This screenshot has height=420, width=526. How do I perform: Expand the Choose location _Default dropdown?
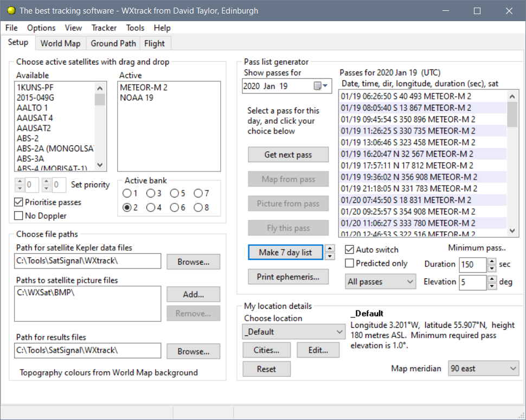293,332
